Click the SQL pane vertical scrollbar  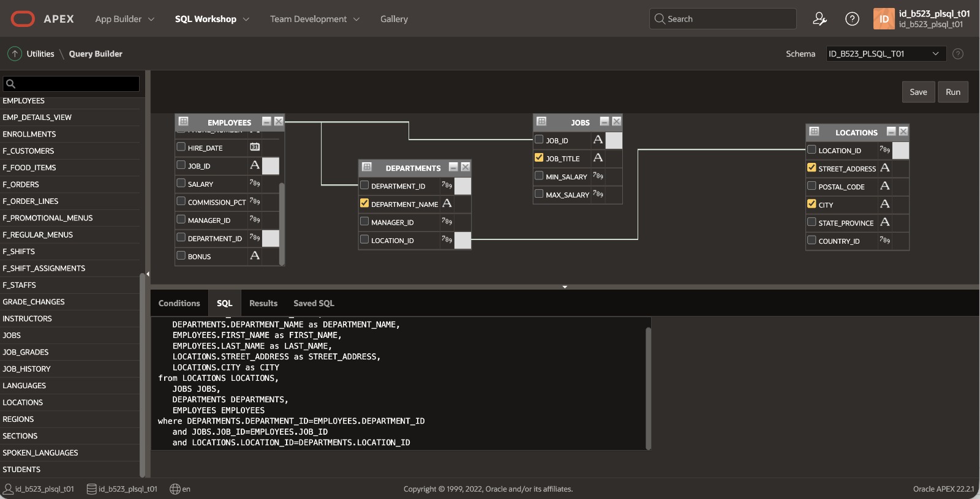coord(648,388)
